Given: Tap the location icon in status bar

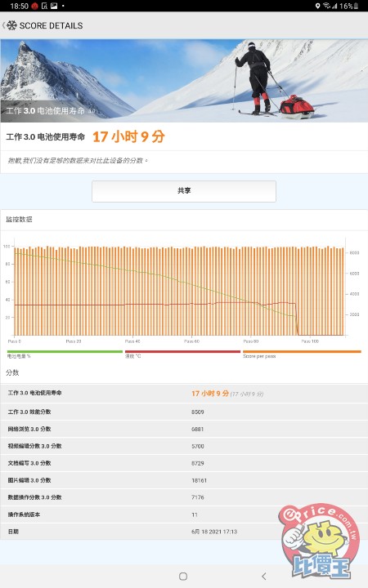Looking at the screenshot, I should 317,6.
